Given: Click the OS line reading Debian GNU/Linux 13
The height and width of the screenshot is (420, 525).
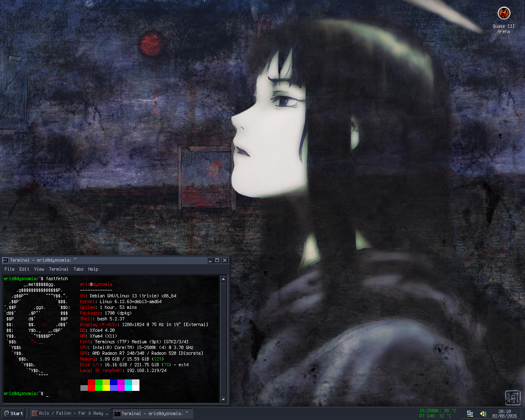Looking at the screenshot, I should point(128,296).
